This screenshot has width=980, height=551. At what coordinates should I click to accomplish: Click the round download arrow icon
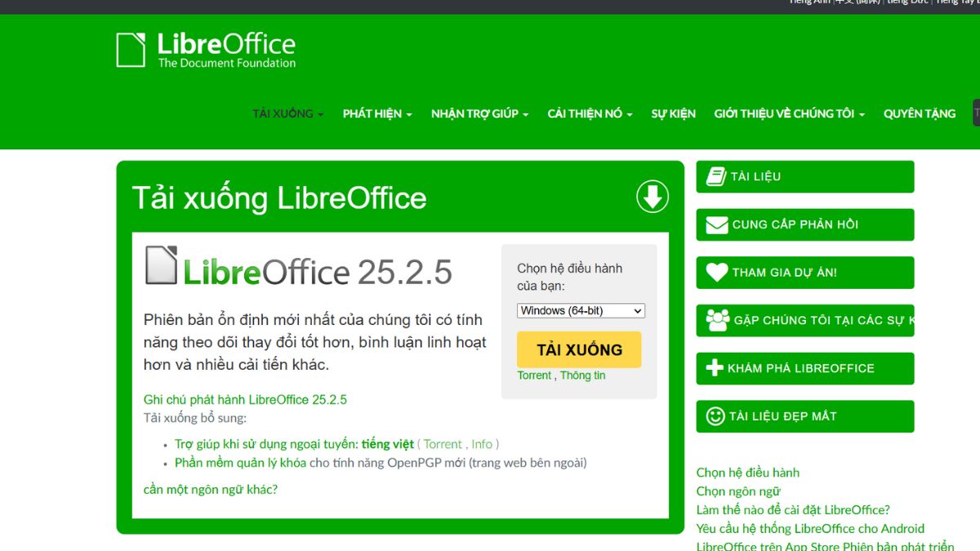point(653,197)
